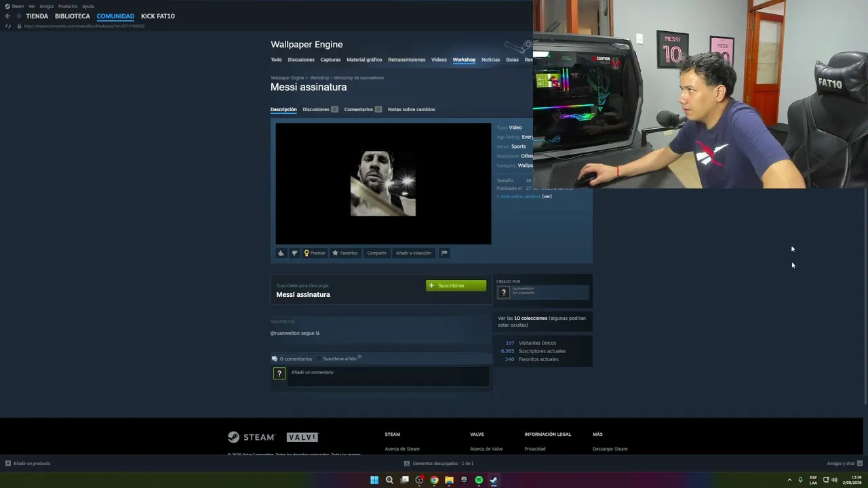868x488 pixels.
Task: Click Añadir a colección button
Action: point(414,253)
